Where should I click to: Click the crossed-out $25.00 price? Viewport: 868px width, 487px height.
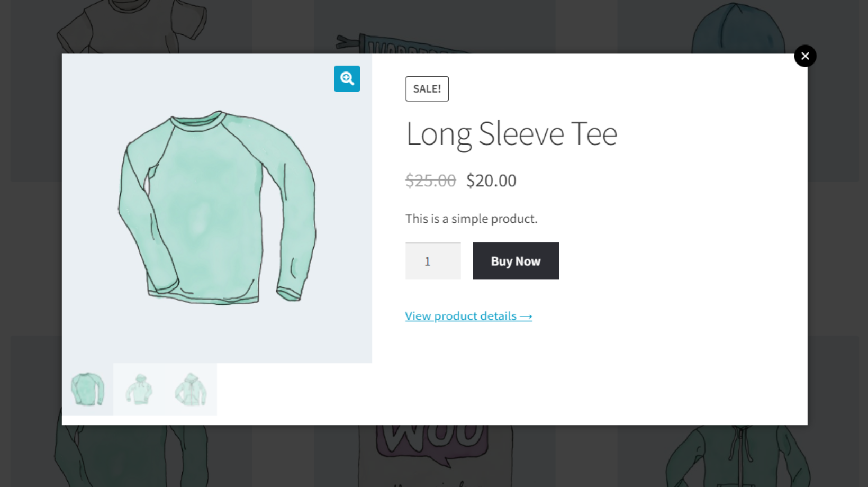tap(430, 180)
